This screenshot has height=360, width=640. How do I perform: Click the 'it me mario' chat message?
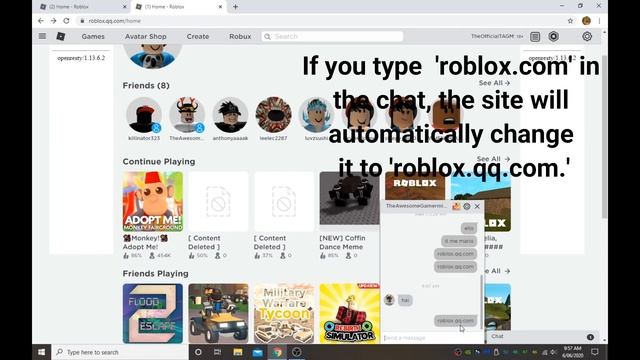(459, 241)
